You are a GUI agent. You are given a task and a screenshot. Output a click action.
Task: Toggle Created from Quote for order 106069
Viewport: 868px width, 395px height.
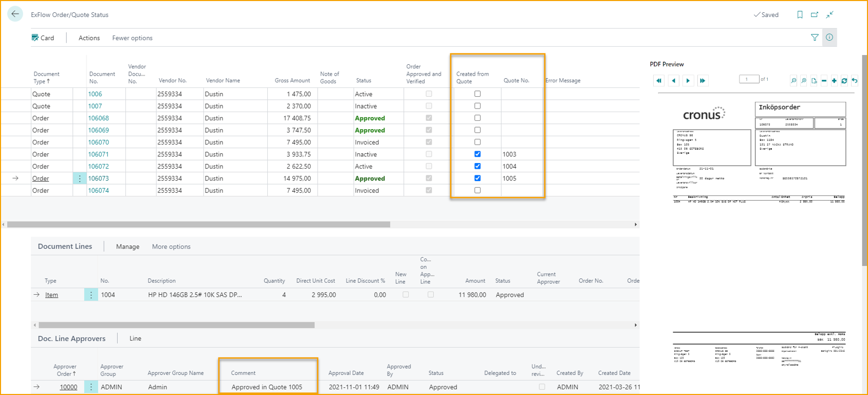[477, 130]
